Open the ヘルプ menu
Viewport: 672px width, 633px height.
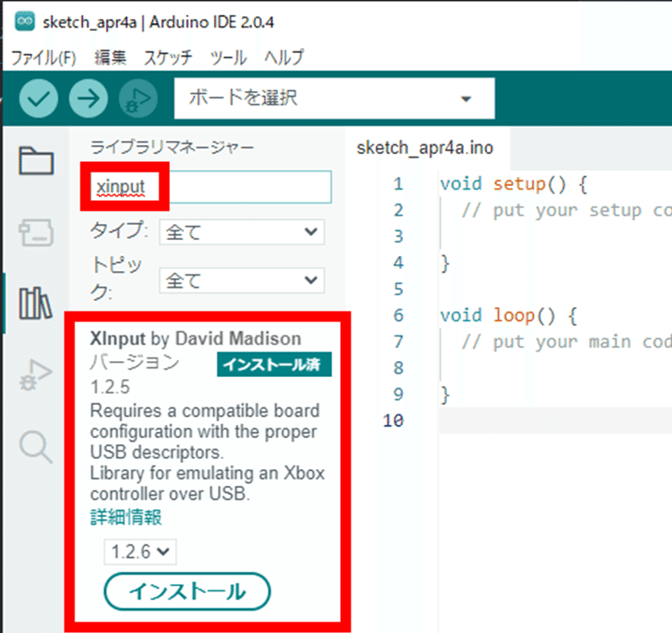[284, 58]
